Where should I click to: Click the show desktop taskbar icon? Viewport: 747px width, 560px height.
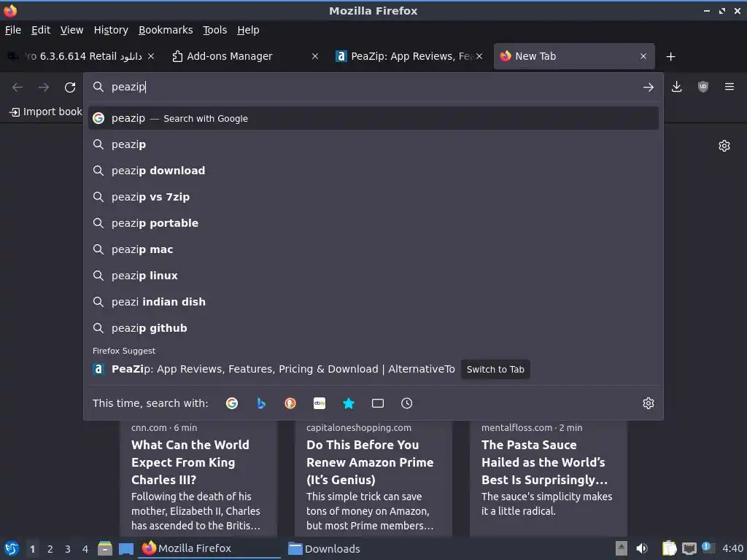tap(125, 549)
